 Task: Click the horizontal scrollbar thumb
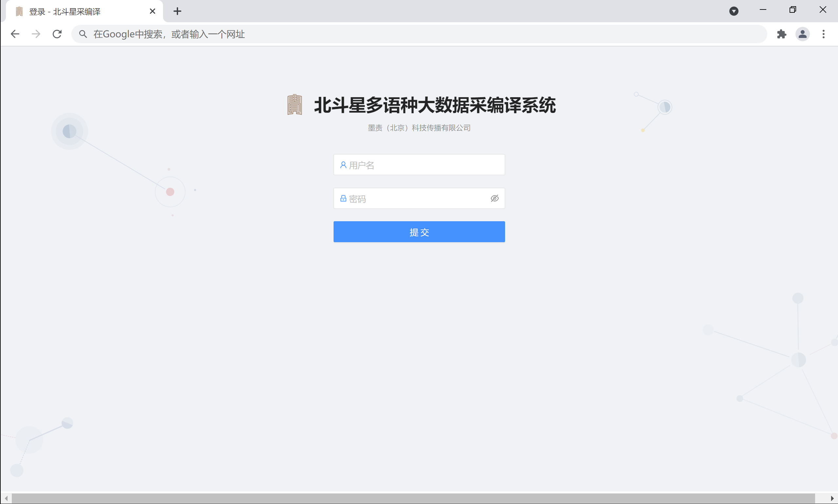click(x=413, y=498)
